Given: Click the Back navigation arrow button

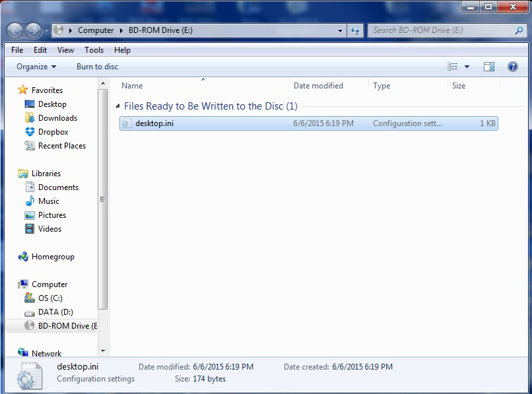Looking at the screenshot, I should pos(15,30).
